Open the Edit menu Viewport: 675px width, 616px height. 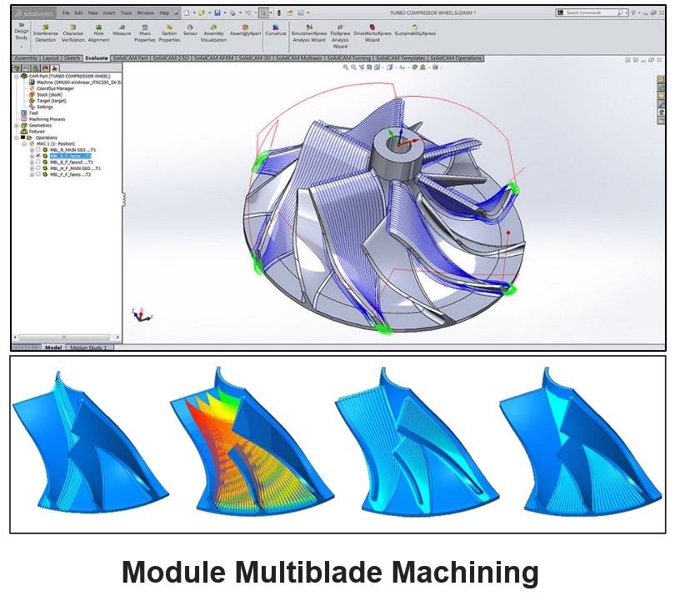click(x=79, y=13)
